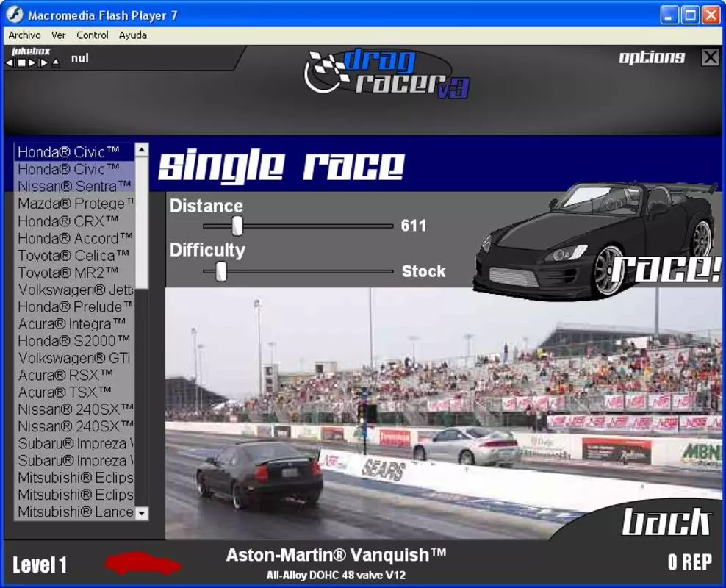This screenshot has height=588, width=726.
Task: Stop the jukebox music
Action: point(21,62)
